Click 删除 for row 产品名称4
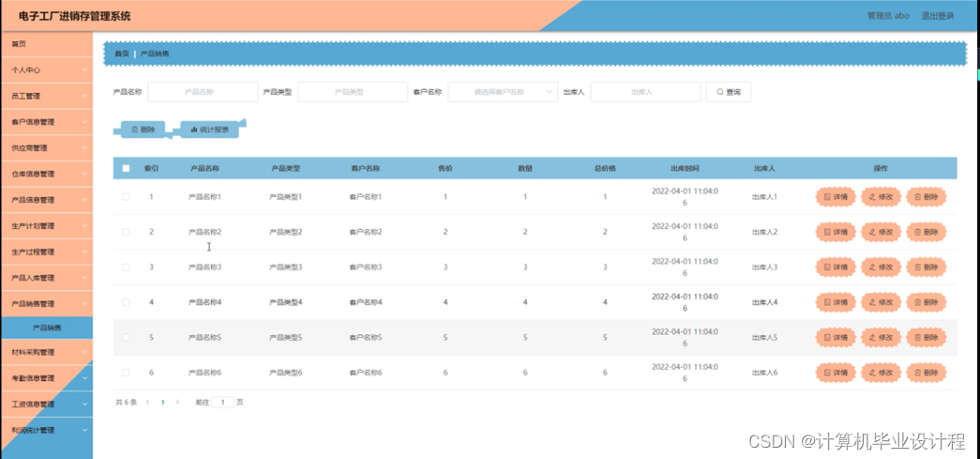This screenshot has width=980, height=459. click(927, 302)
